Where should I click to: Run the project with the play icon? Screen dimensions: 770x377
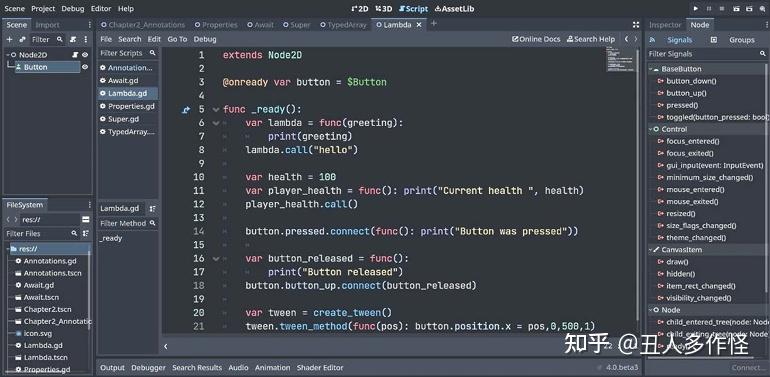point(695,8)
